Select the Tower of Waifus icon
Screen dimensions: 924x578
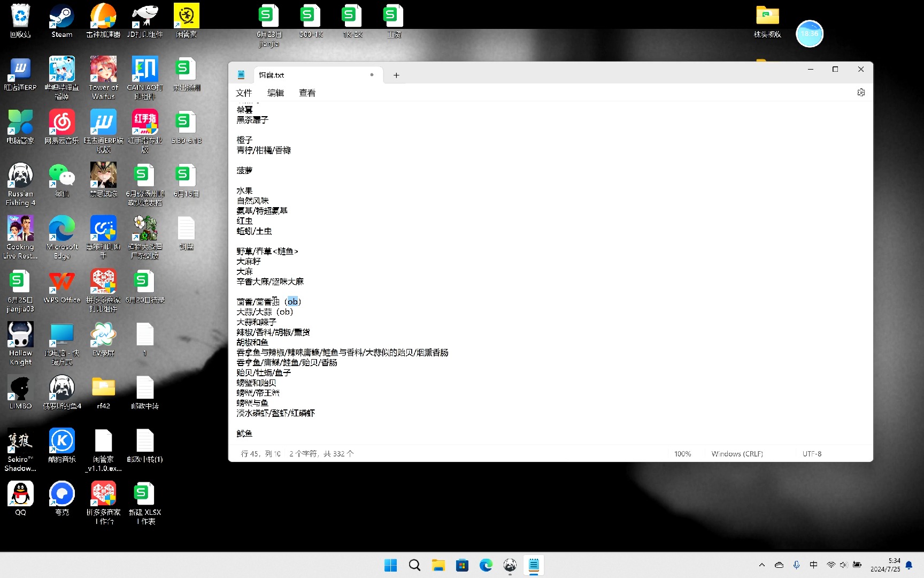103,78
